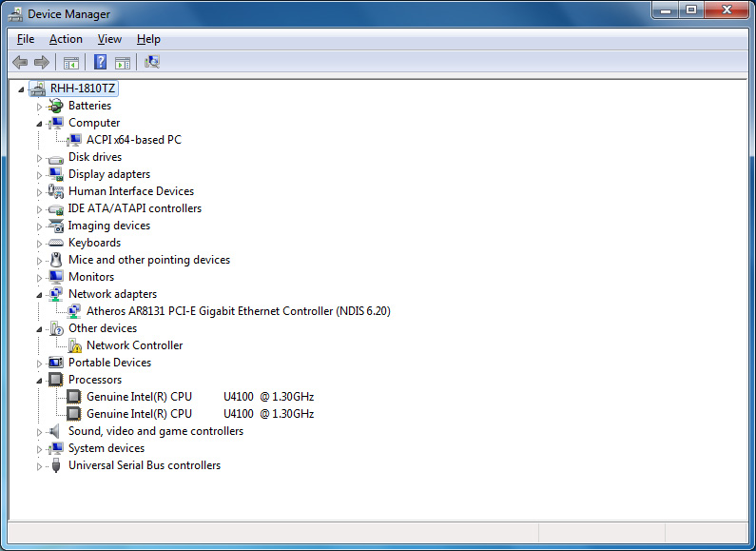The height and width of the screenshot is (551, 756).
Task: Open the Help menu
Action: [x=148, y=39]
